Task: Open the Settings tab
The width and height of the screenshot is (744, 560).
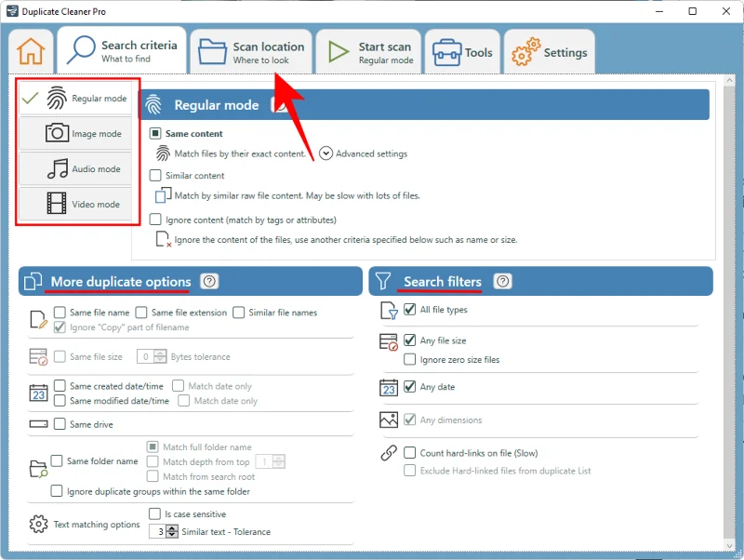Action: click(549, 52)
